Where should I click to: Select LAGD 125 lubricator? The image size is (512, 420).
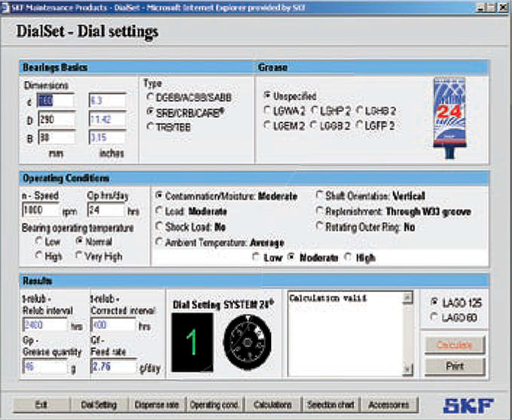434,302
